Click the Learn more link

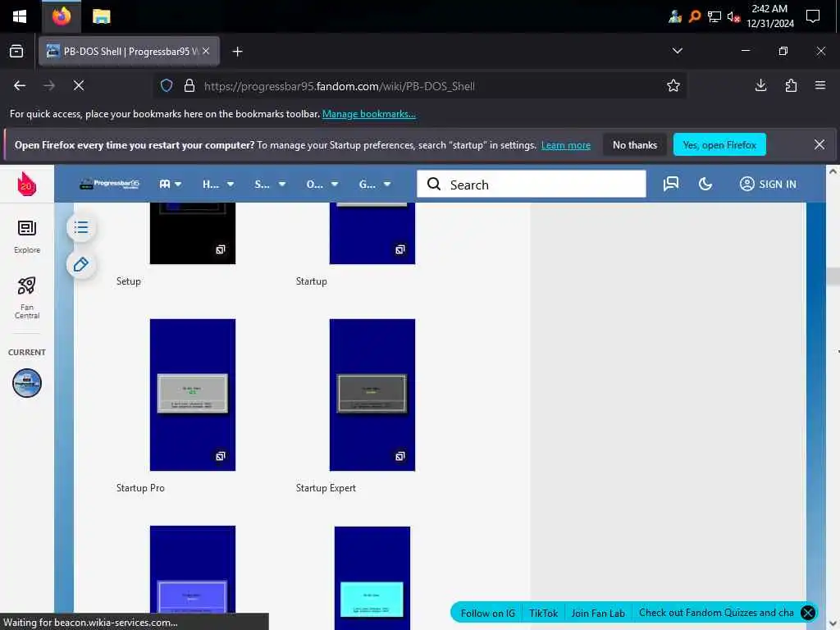566,145
